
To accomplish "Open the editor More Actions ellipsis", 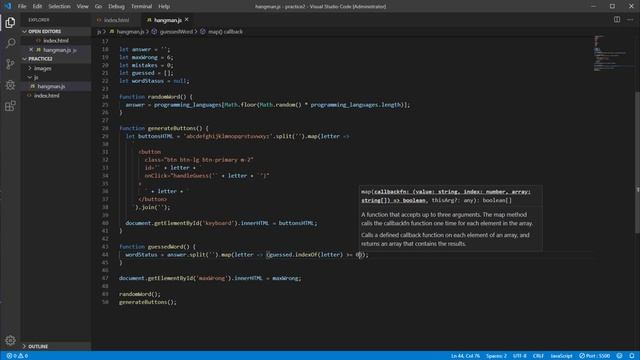I will (x=630, y=20).
